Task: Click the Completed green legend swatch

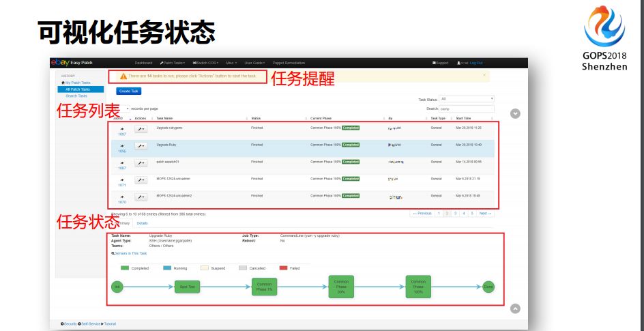Action: pyautogui.click(x=124, y=268)
